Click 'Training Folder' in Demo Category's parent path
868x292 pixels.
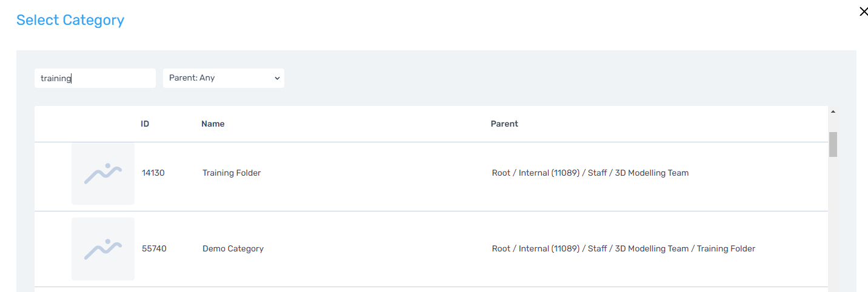[x=726, y=248]
